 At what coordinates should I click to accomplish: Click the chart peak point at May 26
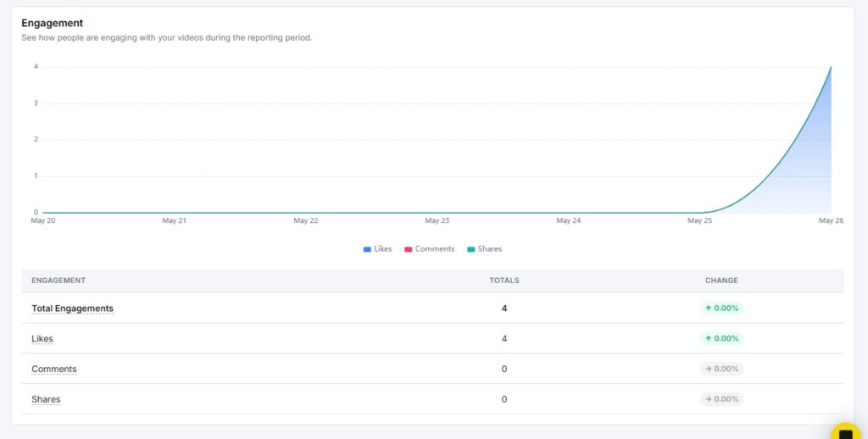[831, 68]
